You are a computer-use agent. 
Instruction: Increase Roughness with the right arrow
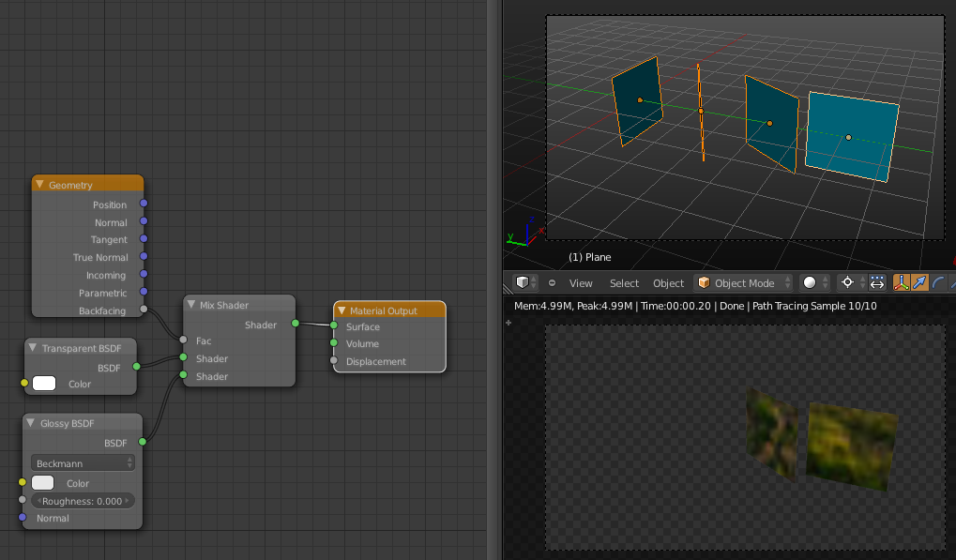[x=127, y=501]
